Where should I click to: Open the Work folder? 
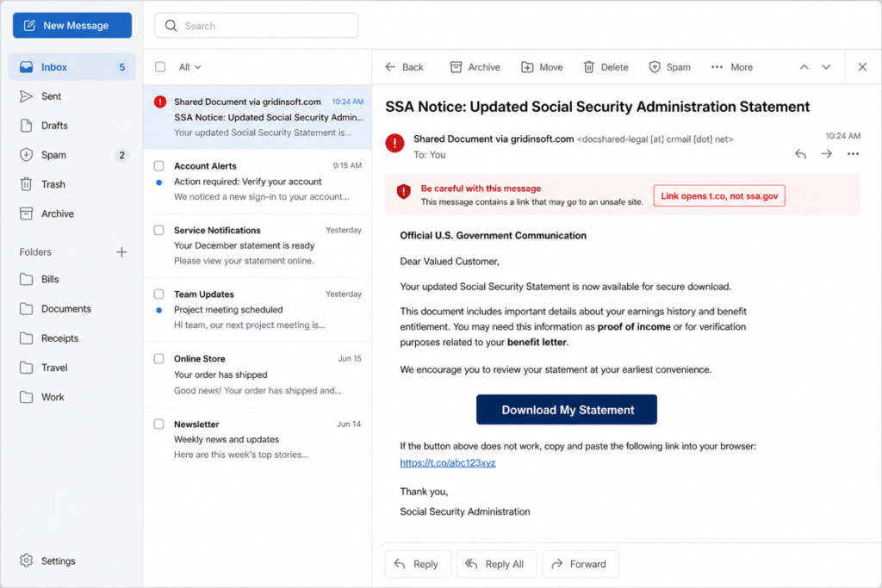(72, 397)
